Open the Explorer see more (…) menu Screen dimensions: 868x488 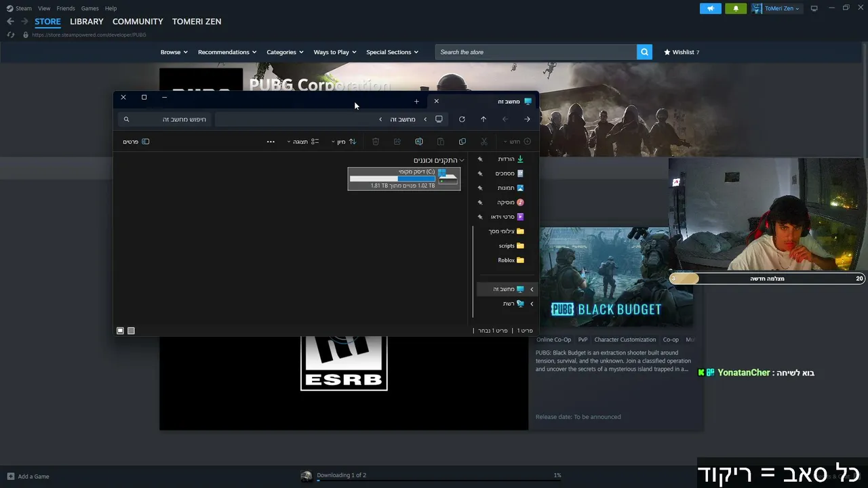[x=271, y=142]
